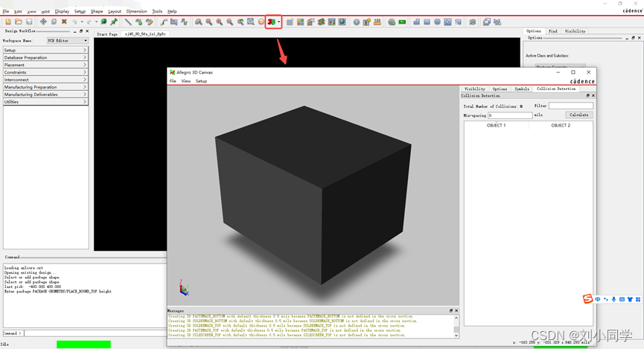Float the Collision Detection panel
The width and height of the screenshot is (644, 349).
[x=587, y=95]
